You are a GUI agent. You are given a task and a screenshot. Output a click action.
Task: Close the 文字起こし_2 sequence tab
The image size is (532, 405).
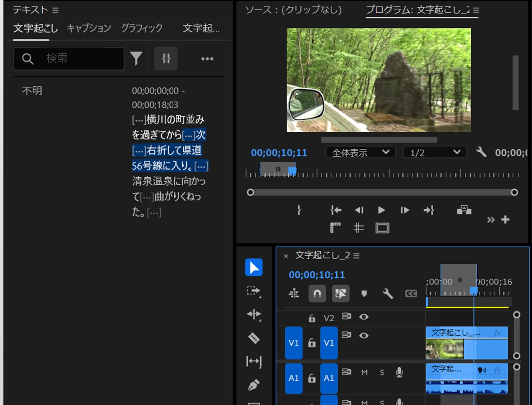point(286,256)
